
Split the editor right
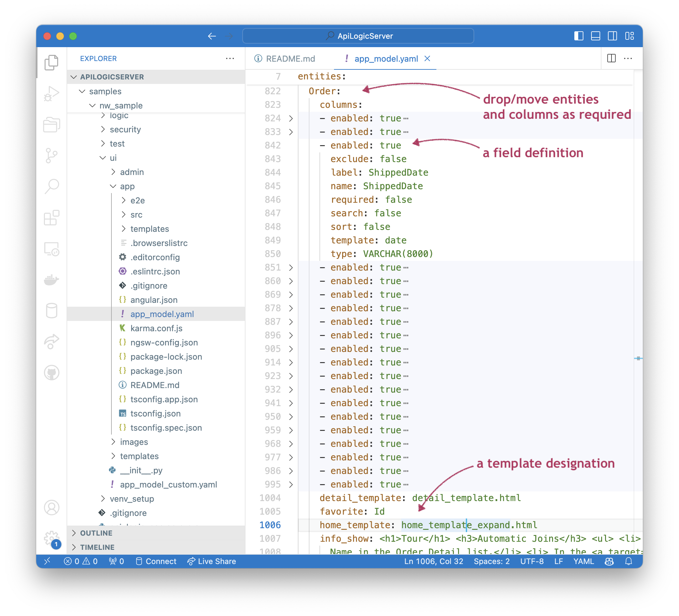[611, 58]
